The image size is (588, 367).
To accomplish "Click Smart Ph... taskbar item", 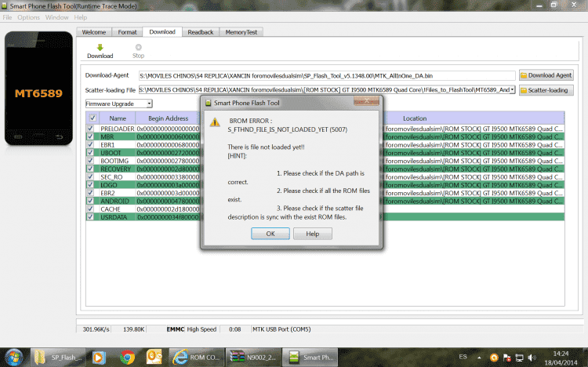I will pos(310,358).
